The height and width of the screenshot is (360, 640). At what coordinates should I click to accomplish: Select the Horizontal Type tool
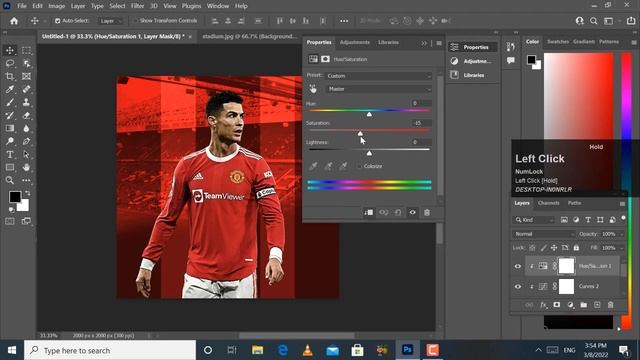(10, 155)
